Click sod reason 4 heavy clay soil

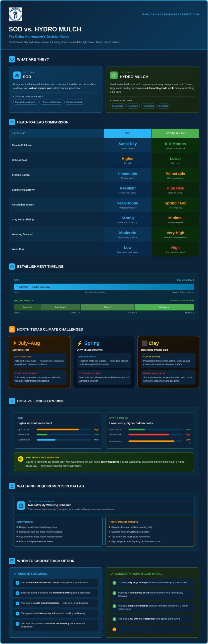(56, 613)
